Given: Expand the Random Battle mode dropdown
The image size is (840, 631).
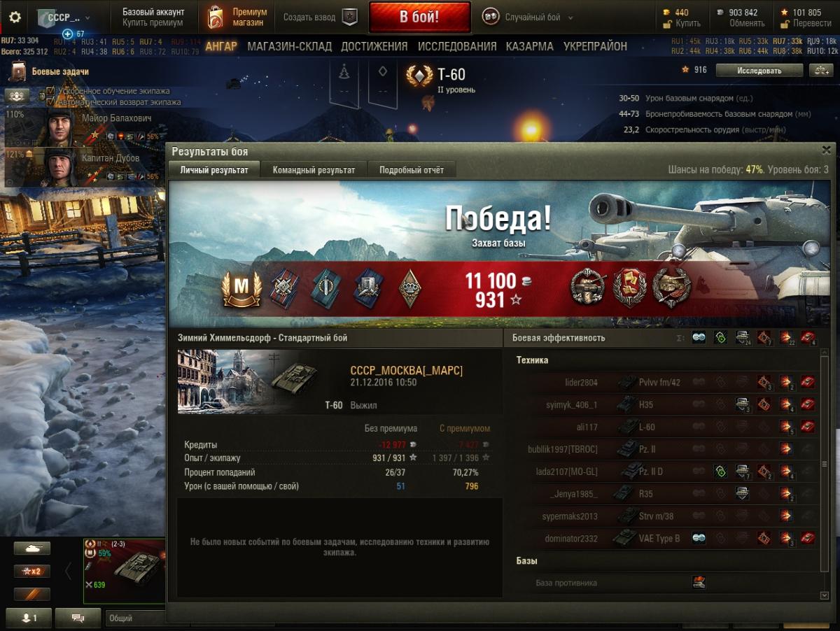Looking at the screenshot, I should 570,18.
